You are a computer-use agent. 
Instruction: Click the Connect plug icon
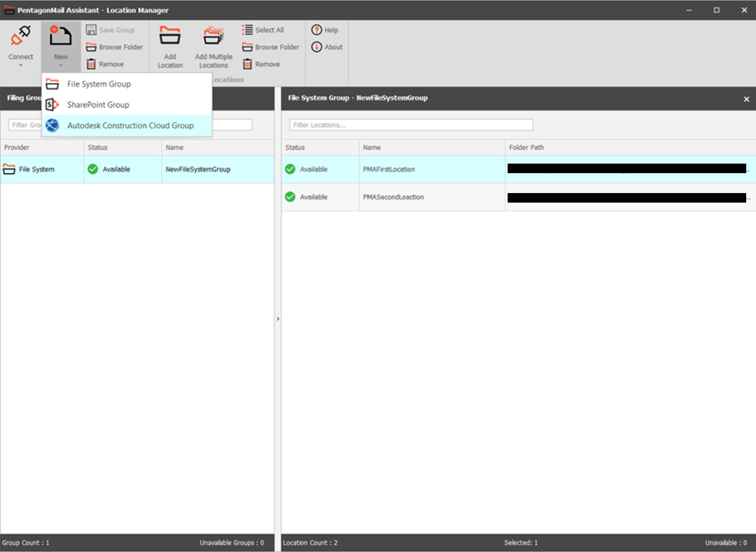21,36
